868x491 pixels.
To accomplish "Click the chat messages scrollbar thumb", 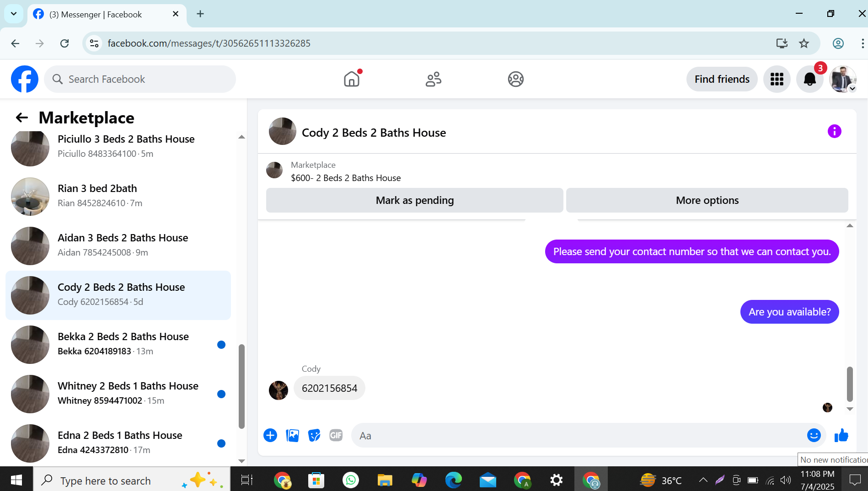I will coord(850,384).
